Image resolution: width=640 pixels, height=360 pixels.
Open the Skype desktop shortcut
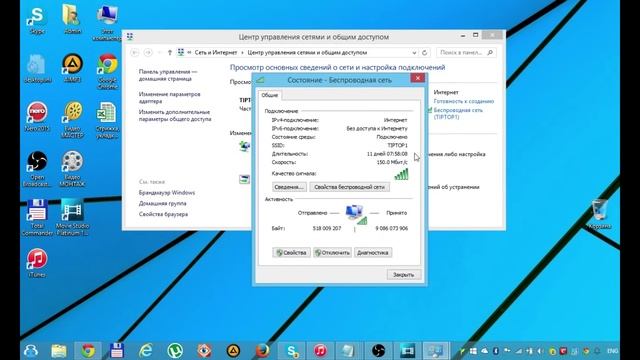pos(37,19)
